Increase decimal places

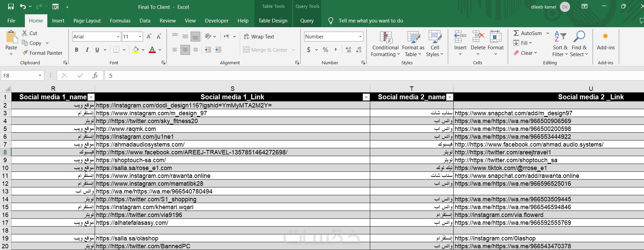(348, 50)
